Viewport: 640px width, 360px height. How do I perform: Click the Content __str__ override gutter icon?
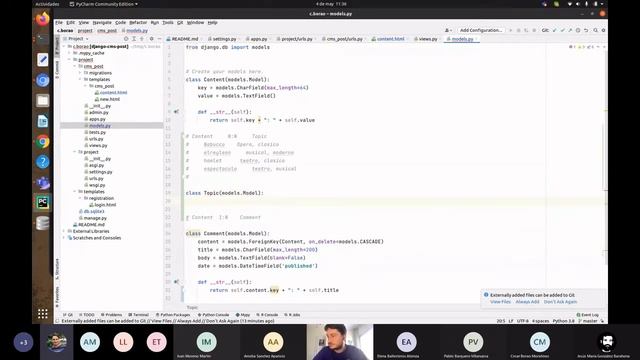(176, 111)
